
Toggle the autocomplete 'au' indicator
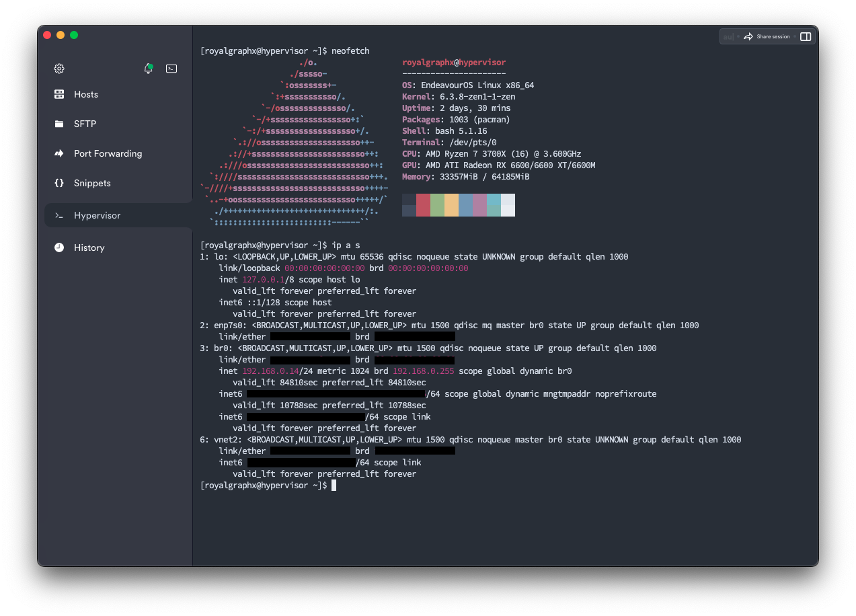click(x=728, y=37)
